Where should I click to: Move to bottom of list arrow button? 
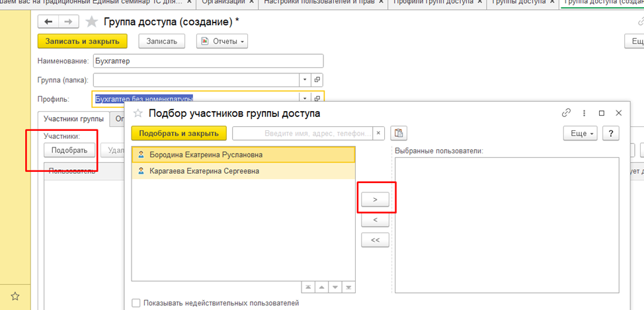pos(348,287)
